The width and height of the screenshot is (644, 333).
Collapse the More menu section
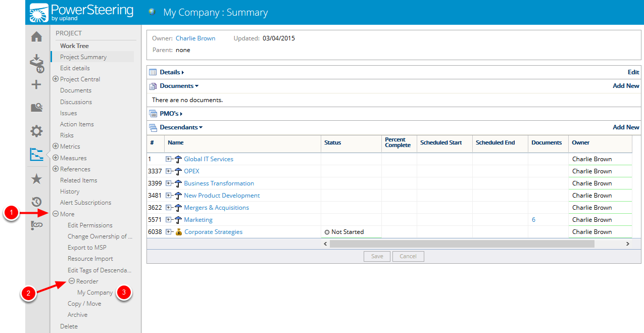click(x=56, y=214)
